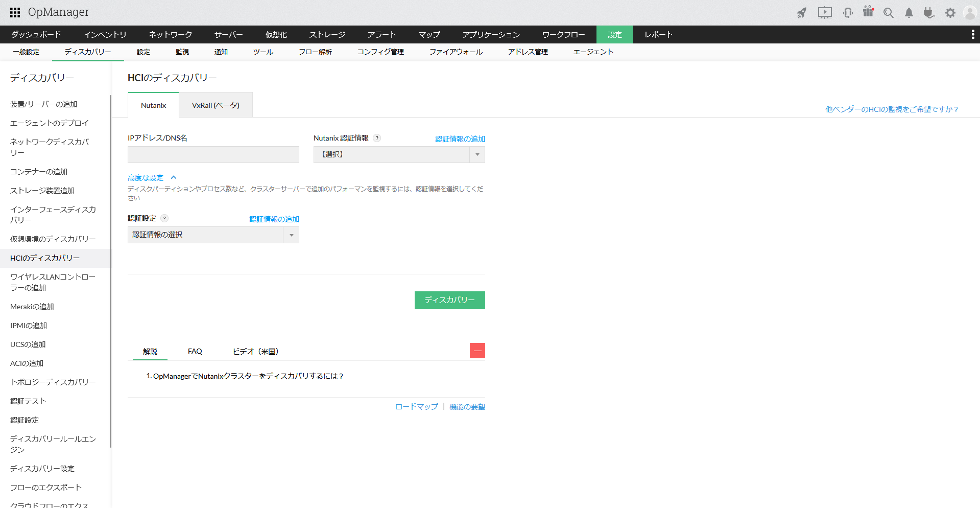This screenshot has width=980, height=508.
Task: Open the user profile avatar
Action: [x=970, y=13]
